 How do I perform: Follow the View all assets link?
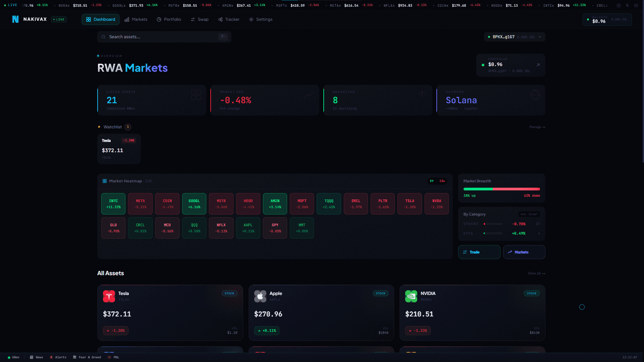tap(536, 274)
